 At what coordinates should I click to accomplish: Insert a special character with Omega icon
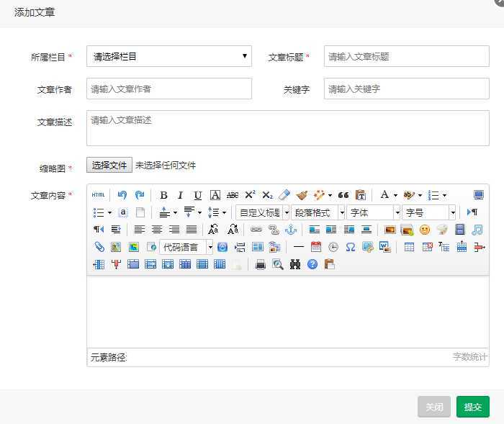(x=351, y=247)
